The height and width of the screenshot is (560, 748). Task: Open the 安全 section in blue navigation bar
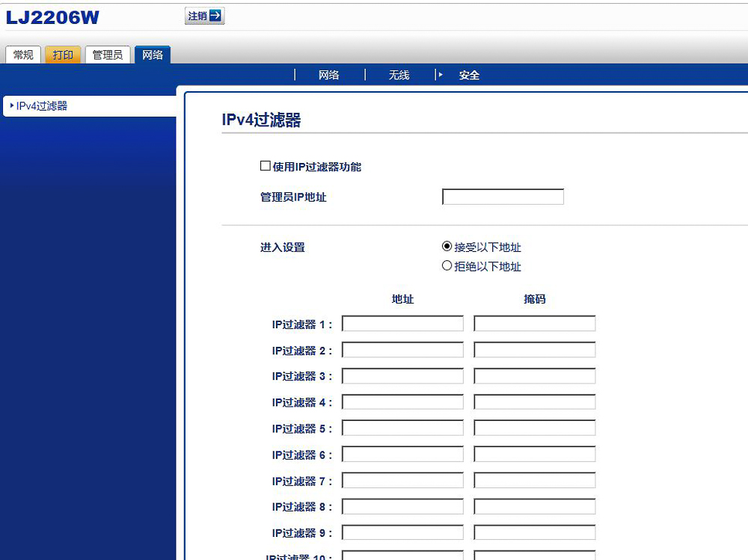pyautogui.click(x=470, y=75)
